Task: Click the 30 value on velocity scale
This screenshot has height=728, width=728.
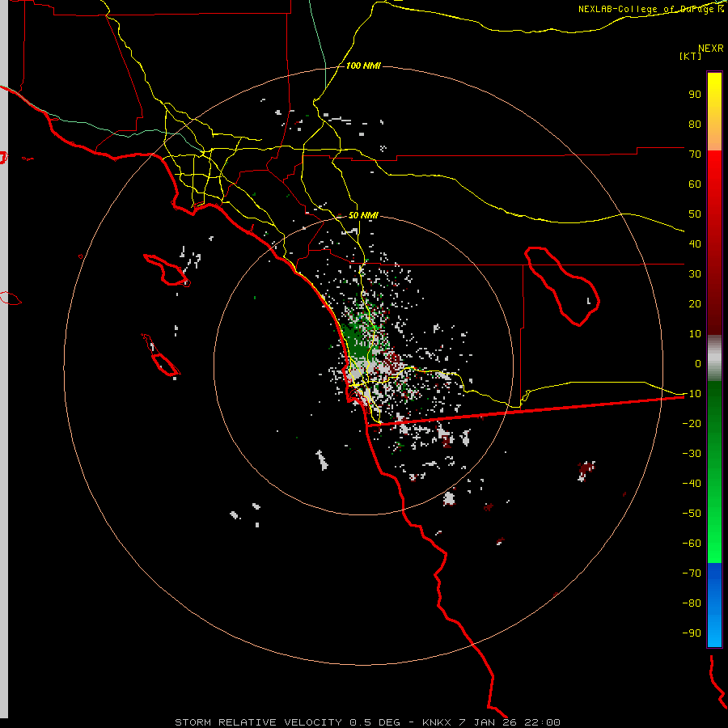Action: 695,274
